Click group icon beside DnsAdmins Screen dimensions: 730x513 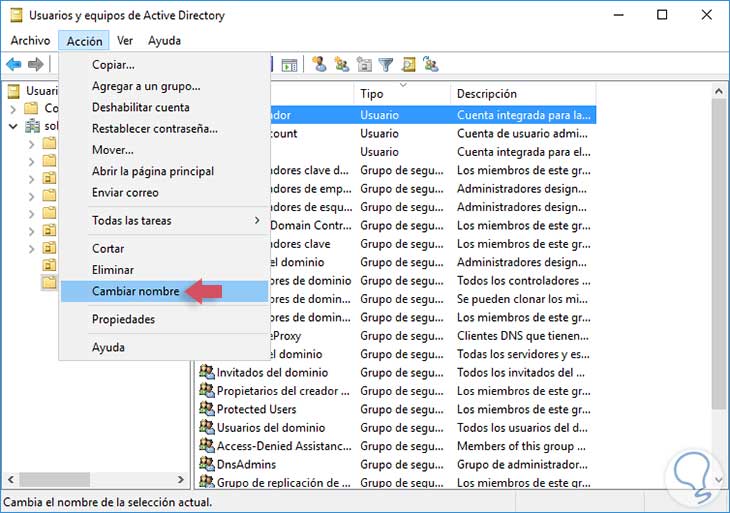click(206, 464)
